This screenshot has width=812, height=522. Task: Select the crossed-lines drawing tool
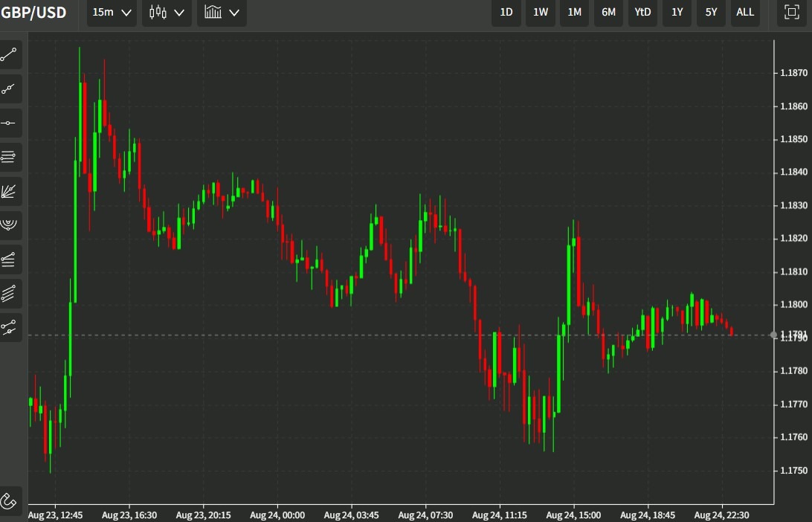point(10,327)
